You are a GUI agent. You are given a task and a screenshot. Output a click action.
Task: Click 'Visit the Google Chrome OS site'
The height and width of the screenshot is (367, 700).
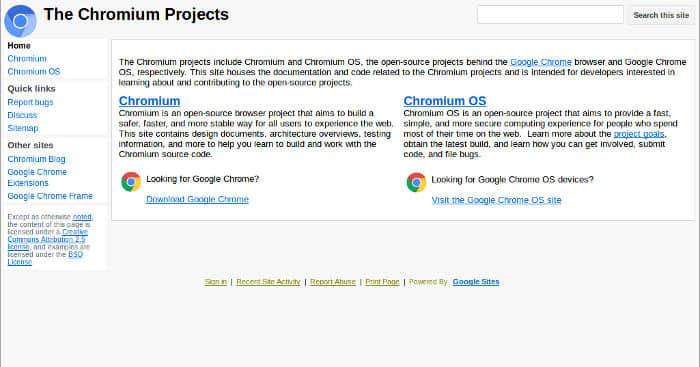tap(496, 200)
